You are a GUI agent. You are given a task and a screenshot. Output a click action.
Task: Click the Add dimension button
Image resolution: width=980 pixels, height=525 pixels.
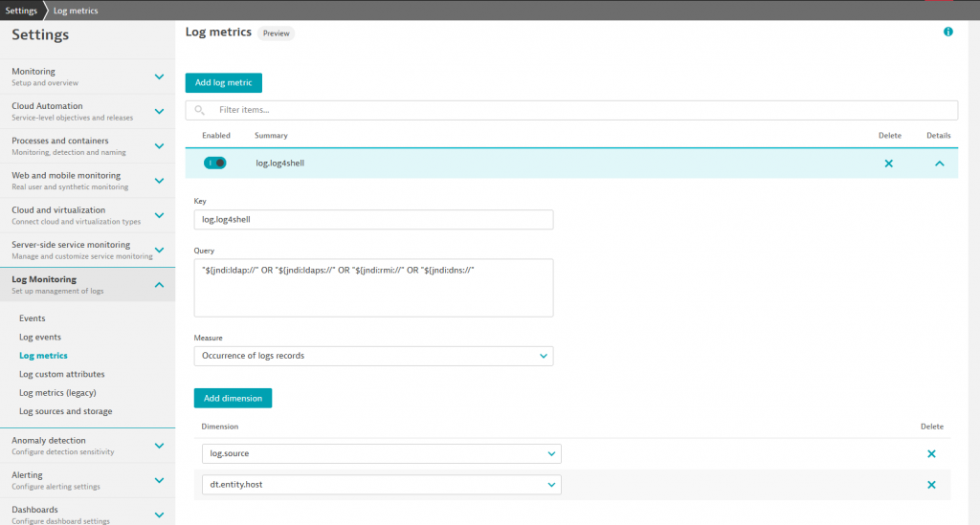(x=233, y=398)
